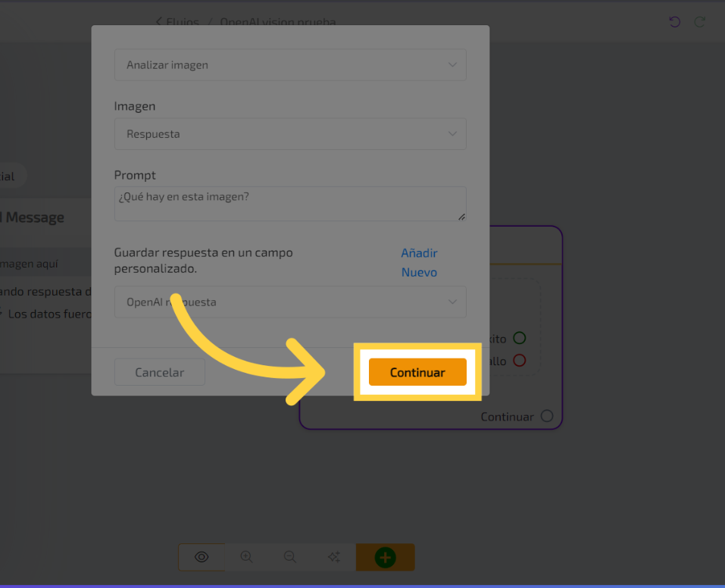Click the undo arrow icon
Screen dimensions: 725x588
coord(674,22)
